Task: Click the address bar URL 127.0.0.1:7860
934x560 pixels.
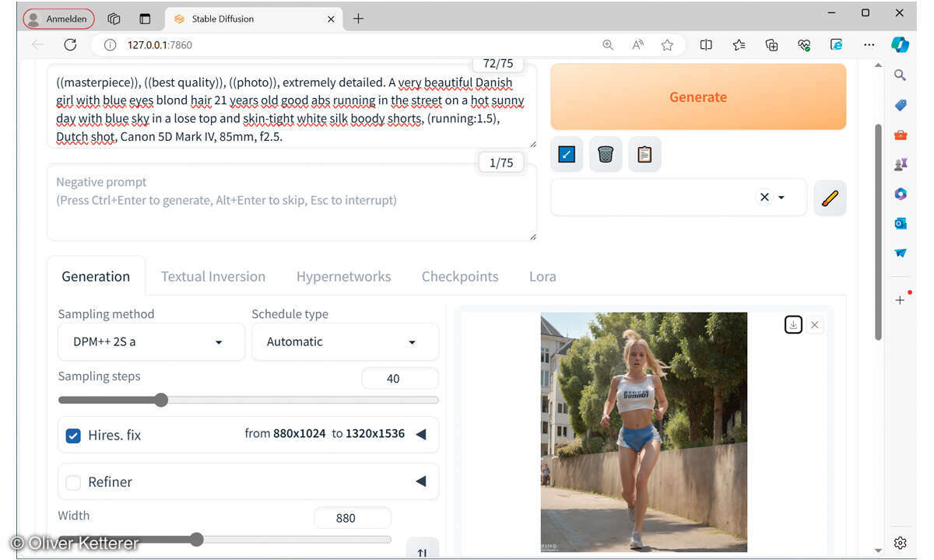Action: click(x=160, y=45)
